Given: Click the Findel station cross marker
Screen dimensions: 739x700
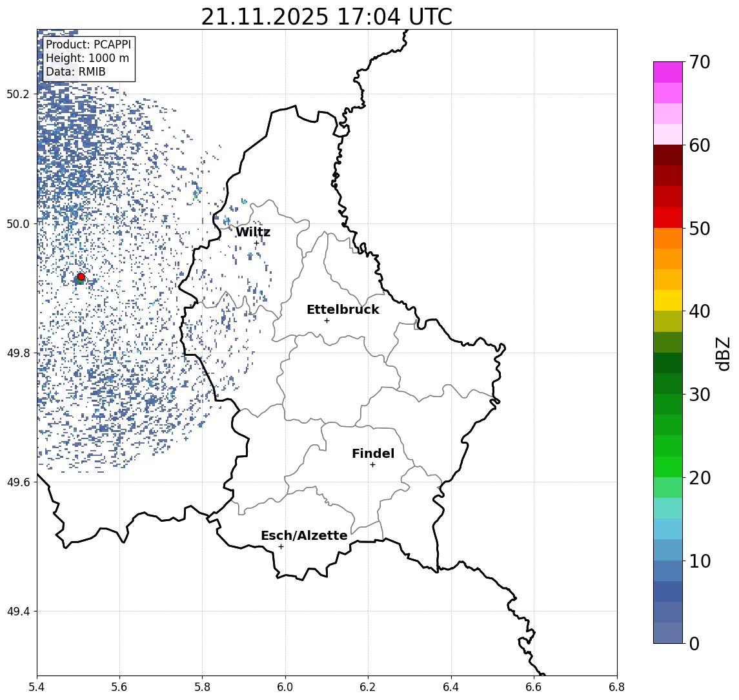Looking at the screenshot, I should (372, 465).
